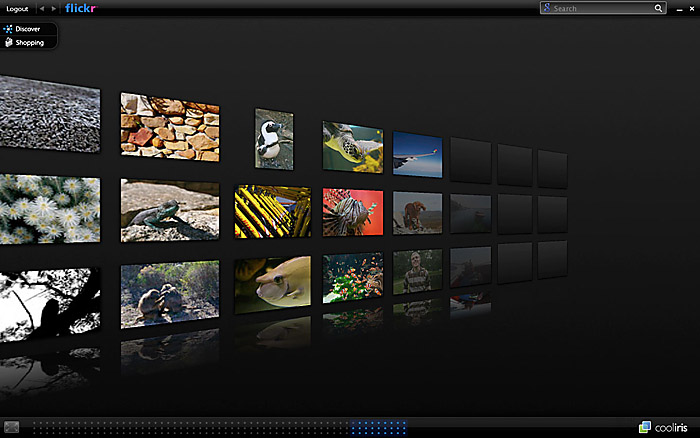Open the man in striped shirt photo
The height and width of the screenshot is (438, 700).
click(417, 272)
